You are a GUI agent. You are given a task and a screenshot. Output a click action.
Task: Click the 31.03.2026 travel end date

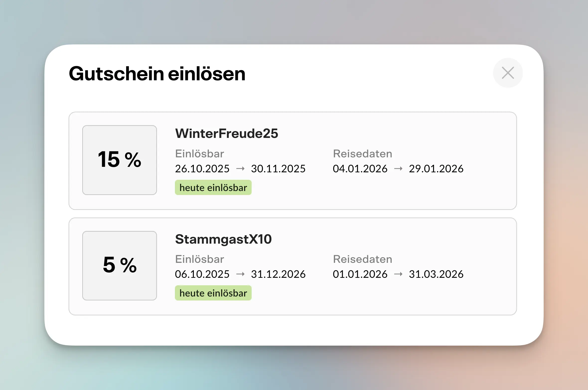[436, 274]
